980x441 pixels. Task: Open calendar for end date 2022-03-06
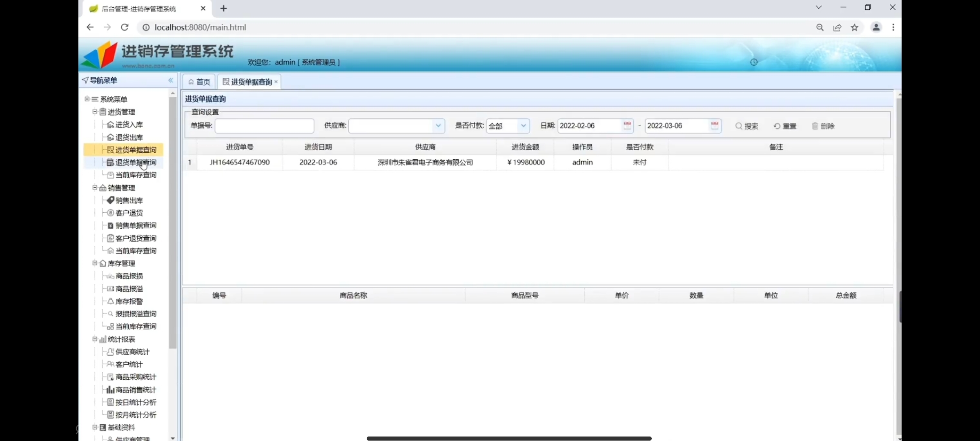click(715, 125)
